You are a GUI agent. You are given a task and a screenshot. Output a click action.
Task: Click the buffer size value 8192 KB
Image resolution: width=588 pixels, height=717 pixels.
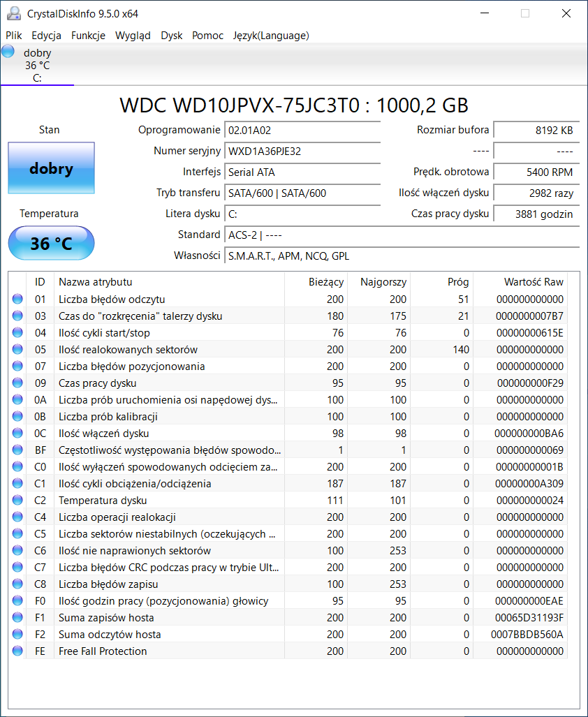coord(536,131)
